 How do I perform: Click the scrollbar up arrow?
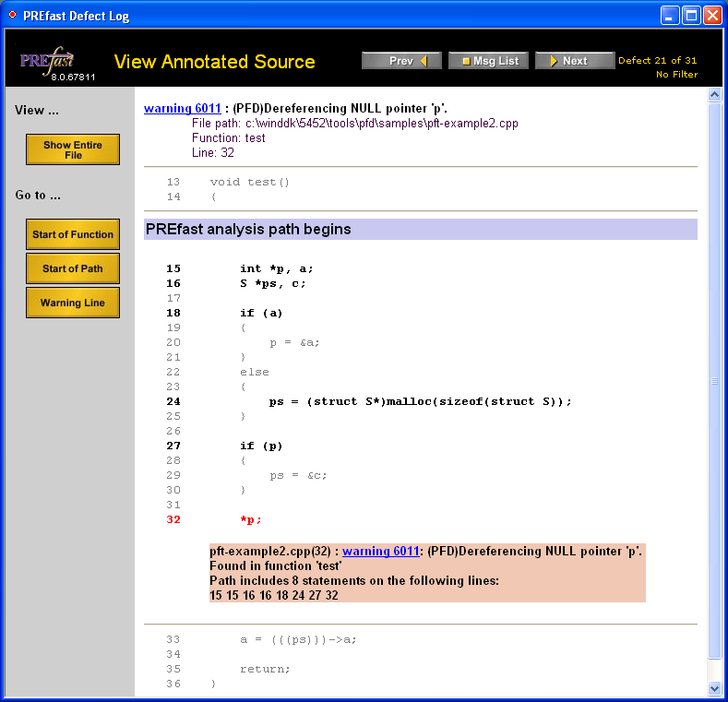tap(714, 95)
